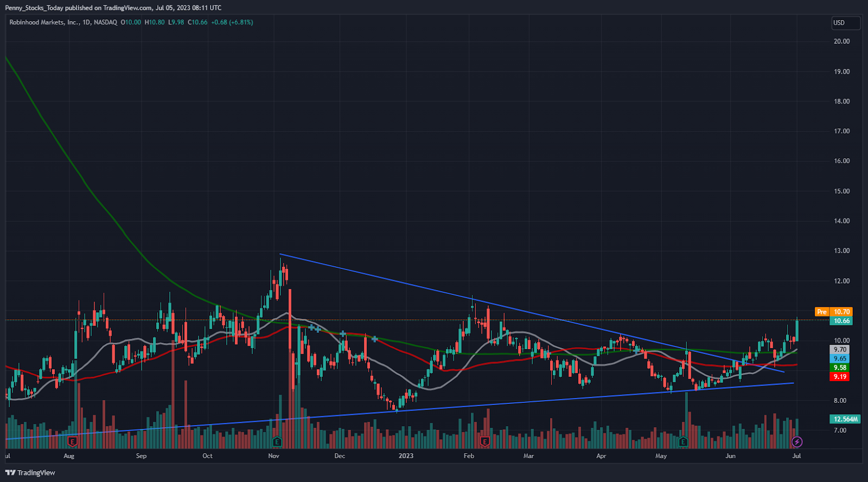Click the red 9.19 moving average tag

click(840, 377)
